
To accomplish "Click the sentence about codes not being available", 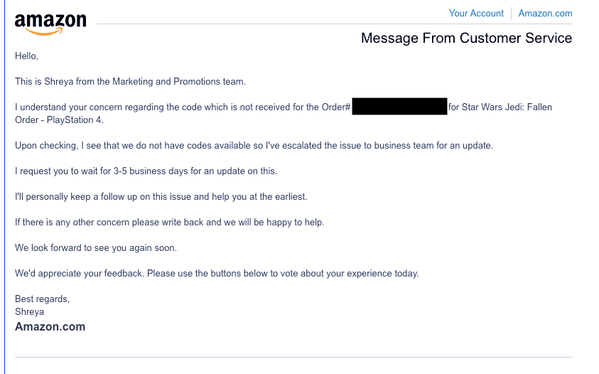I will point(254,146).
